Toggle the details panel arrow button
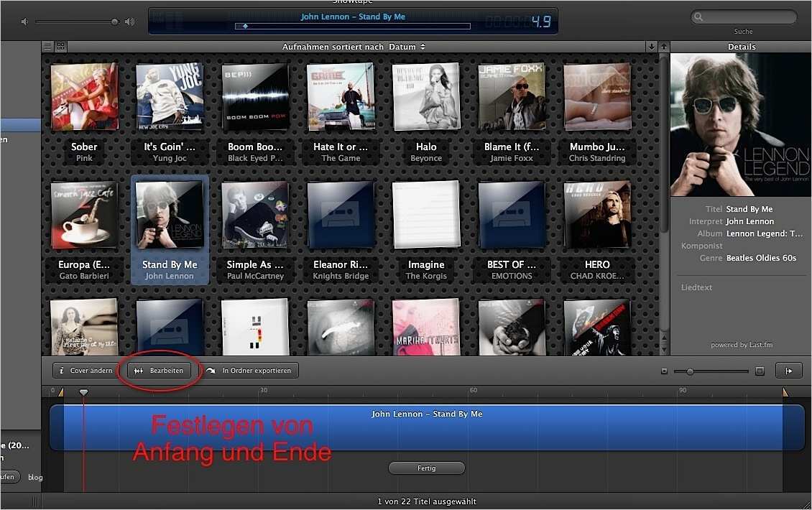Viewport: 812px width, 510px height. tap(788, 371)
